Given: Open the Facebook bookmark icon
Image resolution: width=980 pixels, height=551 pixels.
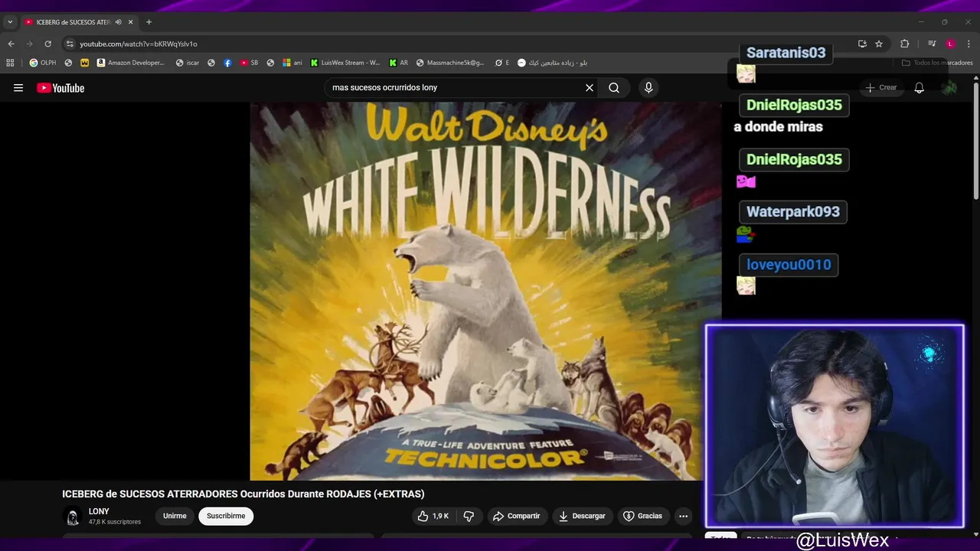Looking at the screenshot, I should click(x=227, y=63).
